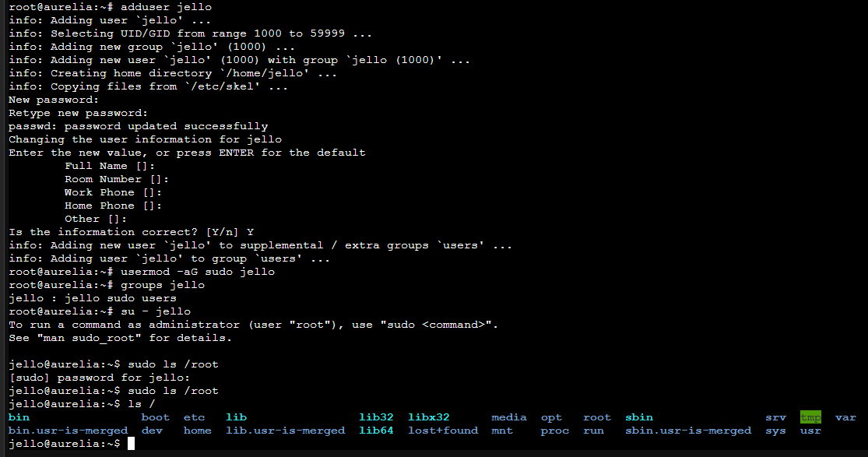The width and height of the screenshot is (868, 457).
Task: Click the terminal cursor block at prompt
Action: [132, 444]
